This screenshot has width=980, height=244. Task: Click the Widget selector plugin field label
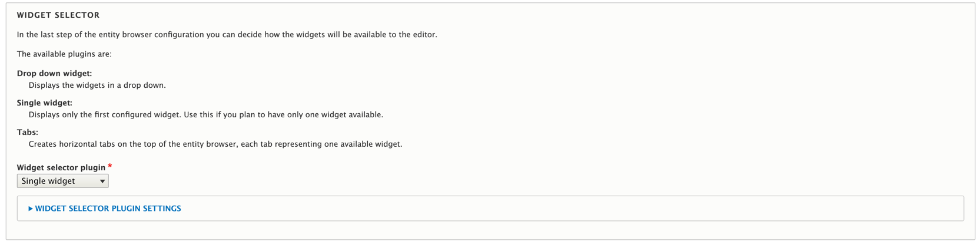61,168
